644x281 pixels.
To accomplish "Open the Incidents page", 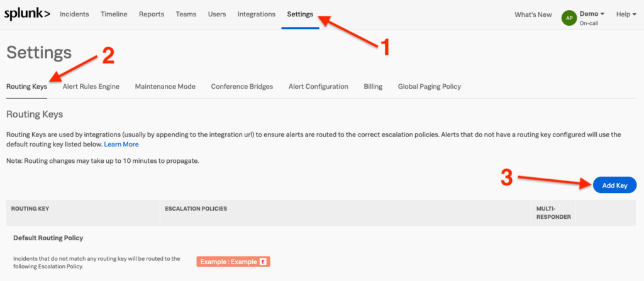I will (x=74, y=14).
